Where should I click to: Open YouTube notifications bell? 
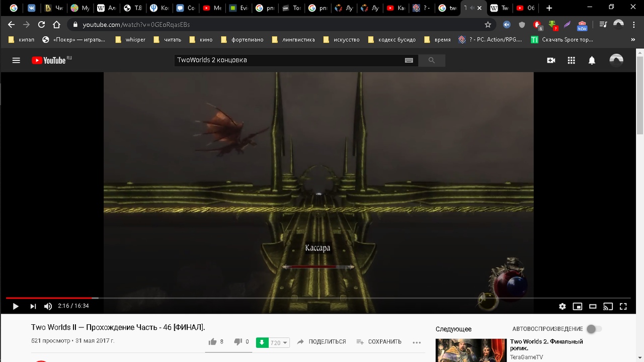(x=592, y=60)
